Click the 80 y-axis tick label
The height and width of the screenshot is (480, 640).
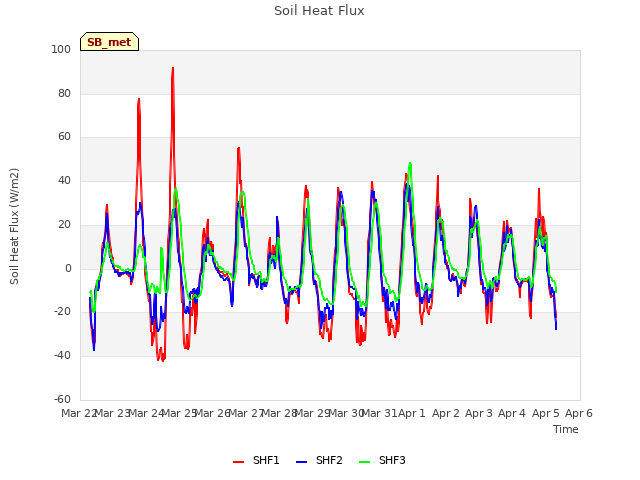click(x=64, y=93)
